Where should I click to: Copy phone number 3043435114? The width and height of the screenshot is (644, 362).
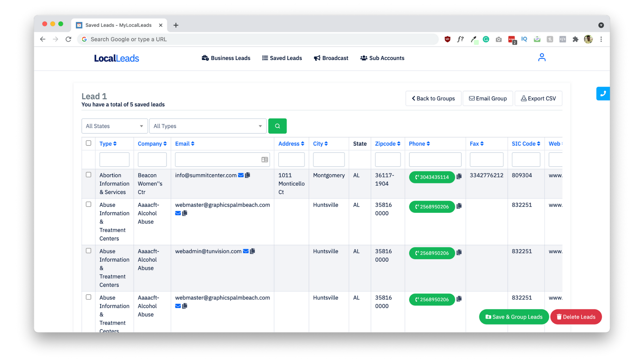pos(459,176)
